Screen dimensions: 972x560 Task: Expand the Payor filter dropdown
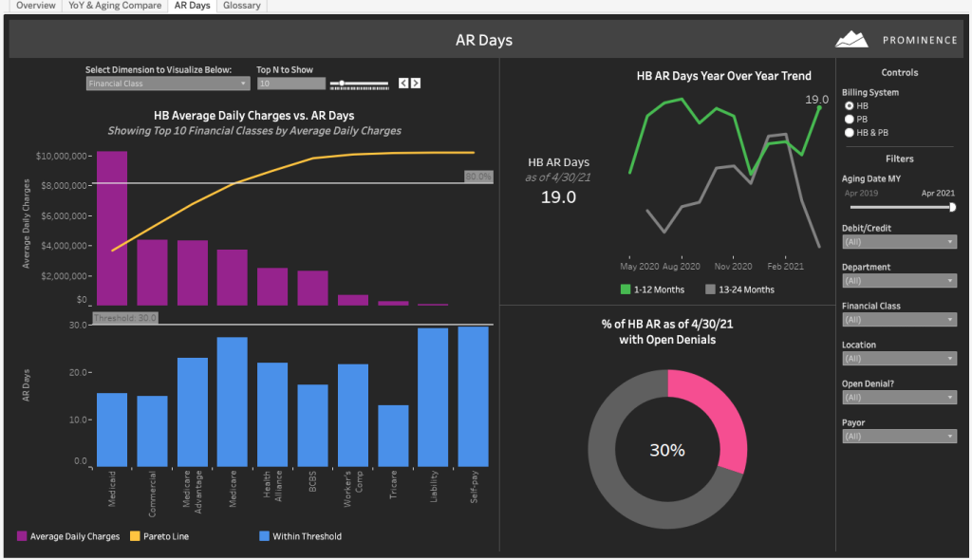[898, 436]
